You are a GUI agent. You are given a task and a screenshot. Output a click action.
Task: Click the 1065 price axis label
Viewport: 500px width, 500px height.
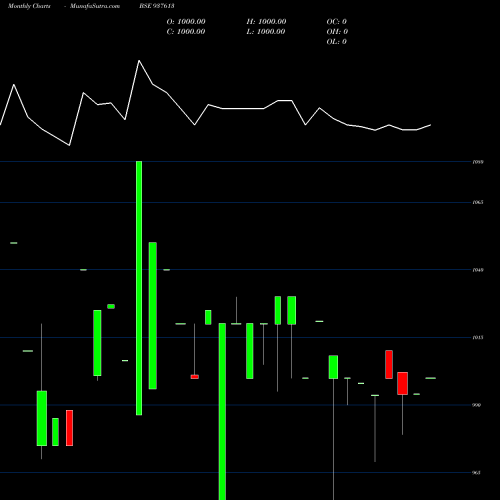[x=478, y=202]
